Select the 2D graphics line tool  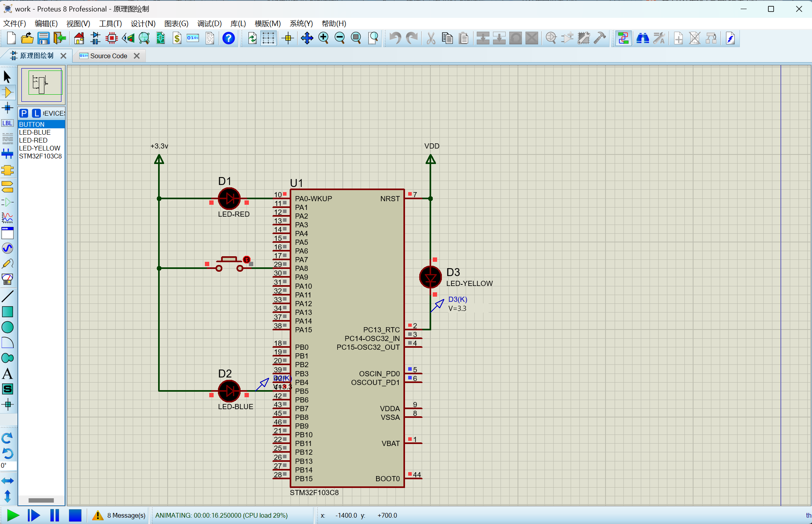[x=8, y=296]
